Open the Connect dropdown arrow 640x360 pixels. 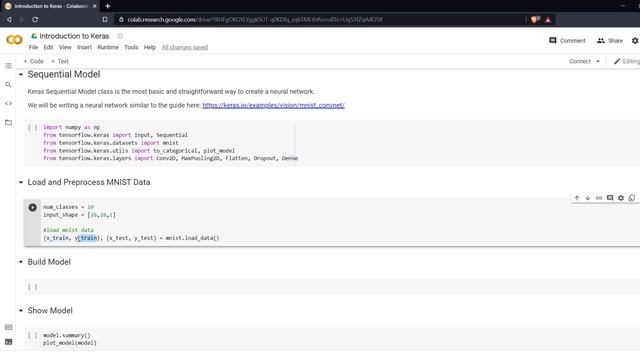click(598, 61)
